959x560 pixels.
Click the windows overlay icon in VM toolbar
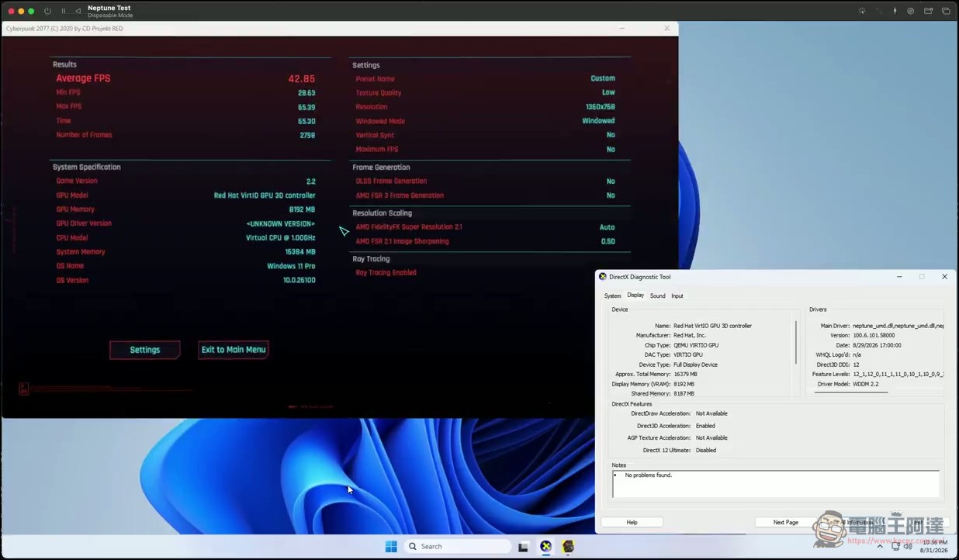click(x=946, y=11)
